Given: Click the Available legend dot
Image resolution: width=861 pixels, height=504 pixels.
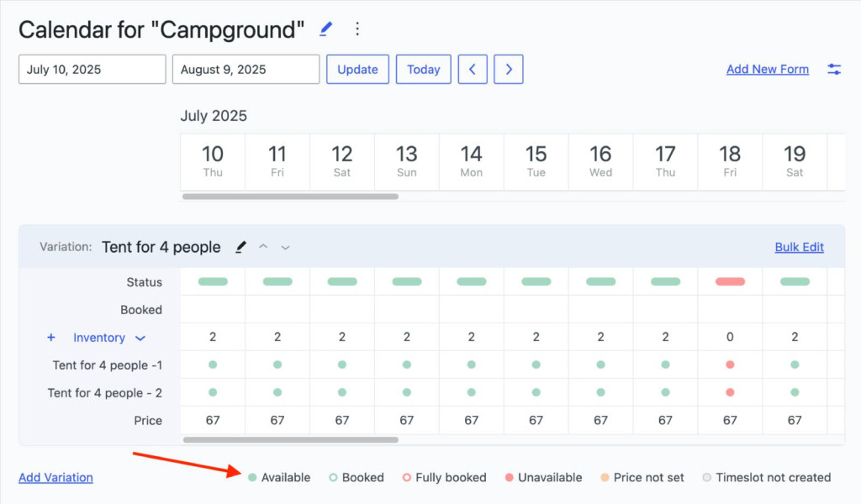Looking at the screenshot, I should point(251,477).
